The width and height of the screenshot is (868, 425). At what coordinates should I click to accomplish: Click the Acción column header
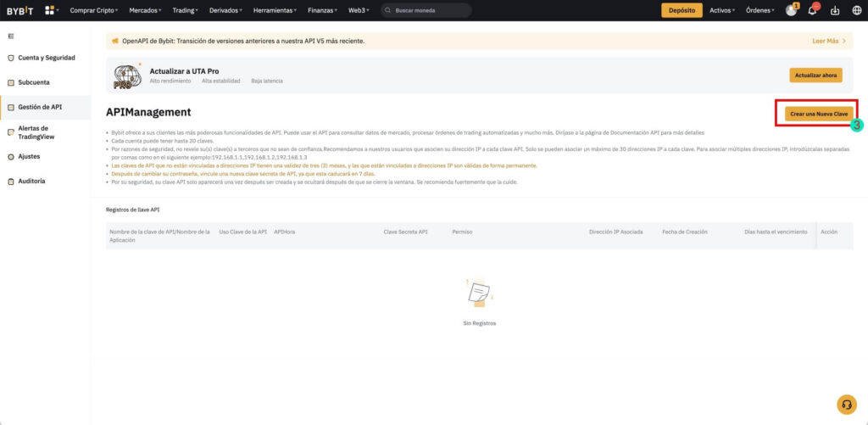[829, 232]
